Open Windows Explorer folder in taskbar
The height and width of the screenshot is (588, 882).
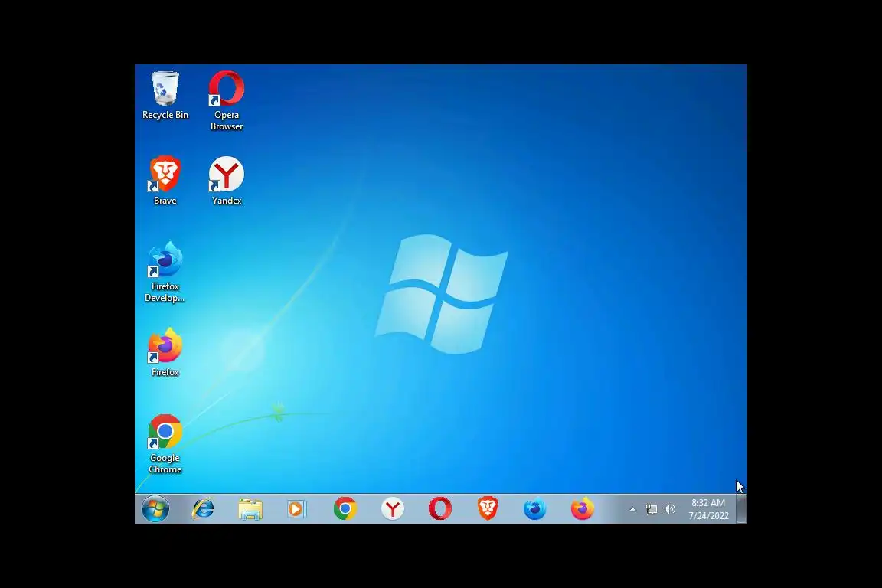[x=250, y=509]
